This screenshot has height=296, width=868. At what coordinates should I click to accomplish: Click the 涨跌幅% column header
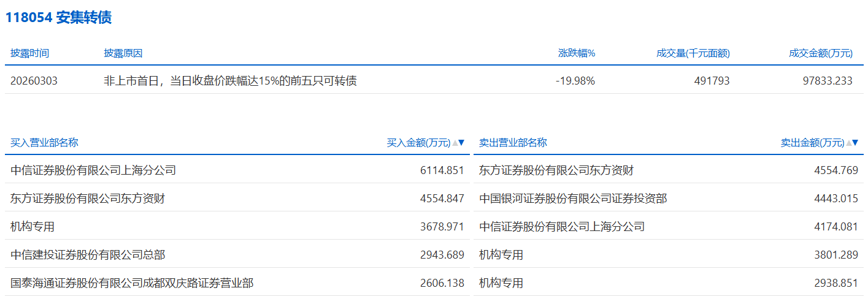[x=577, y=53]
